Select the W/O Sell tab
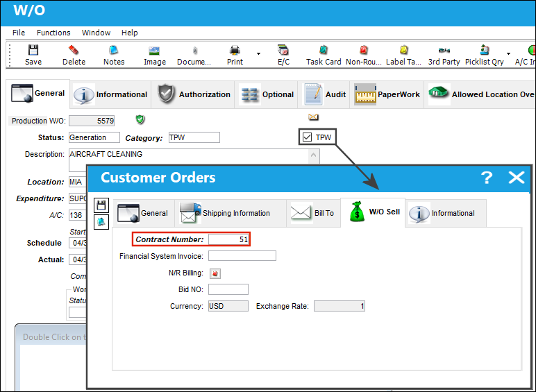The image size is (536, 392). [373, 212]
